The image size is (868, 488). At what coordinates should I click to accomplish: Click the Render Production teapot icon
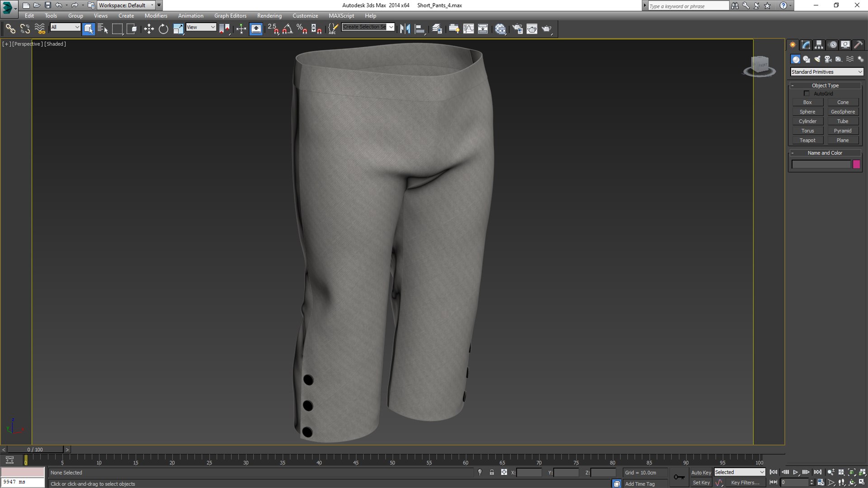coord(547,29)
